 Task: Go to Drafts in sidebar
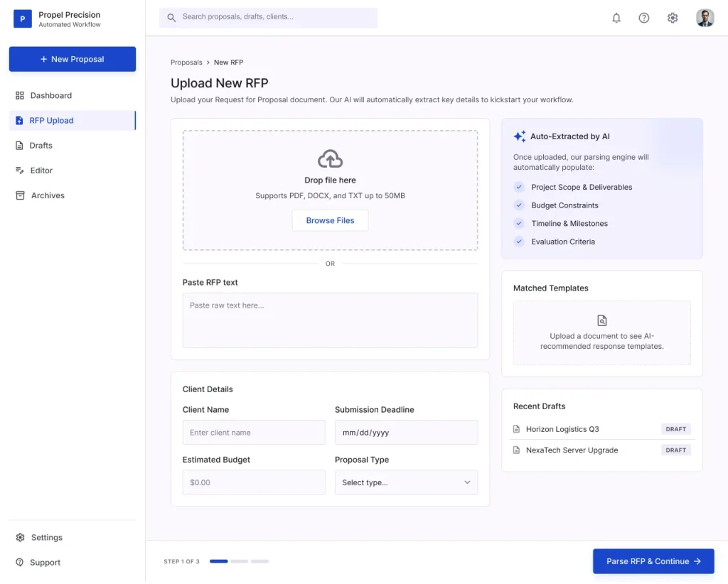click(73, 146)
